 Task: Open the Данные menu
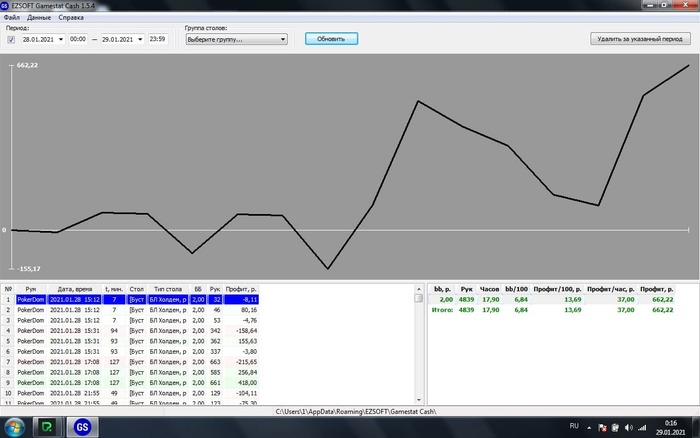pos(39,17)
